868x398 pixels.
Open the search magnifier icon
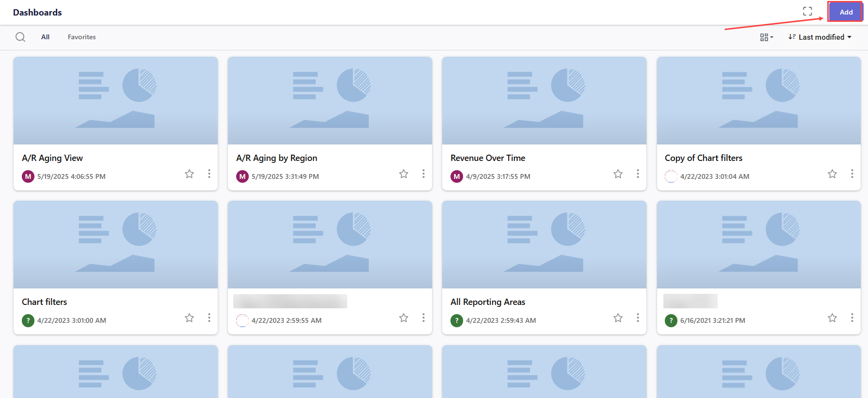click(20, 37)
